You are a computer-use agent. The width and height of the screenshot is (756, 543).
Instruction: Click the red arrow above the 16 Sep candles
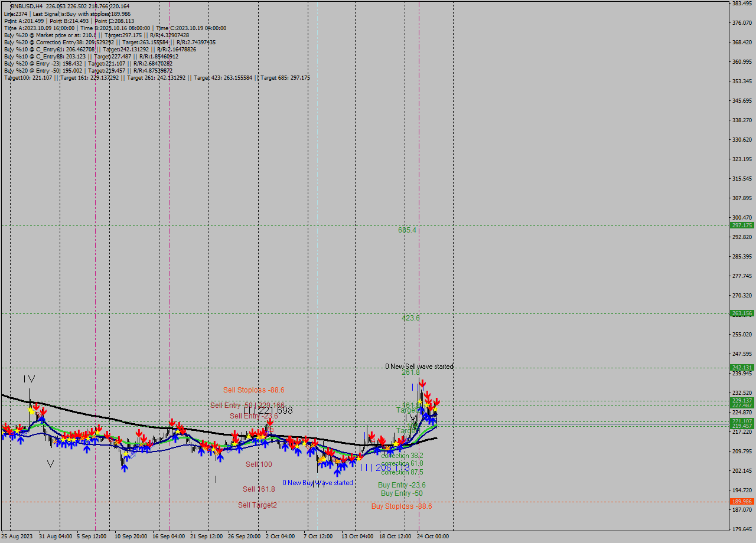click(172, 423)
